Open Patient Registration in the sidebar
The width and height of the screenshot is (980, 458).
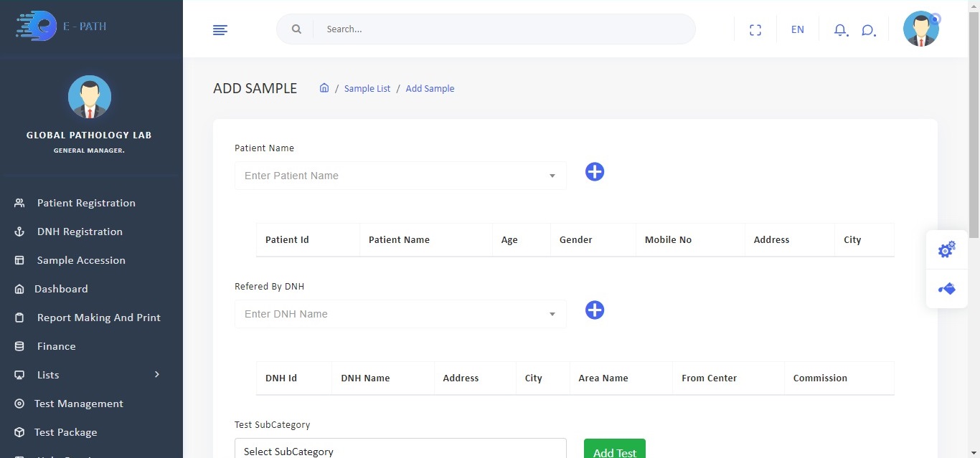(x=86, y=203)
